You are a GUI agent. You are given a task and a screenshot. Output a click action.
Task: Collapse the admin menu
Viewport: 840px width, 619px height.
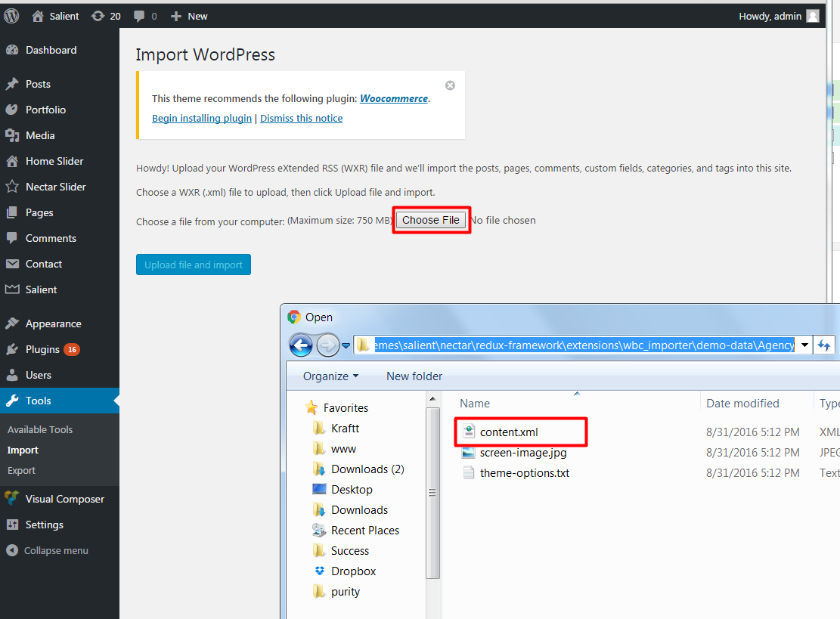(x=47, y=550)
